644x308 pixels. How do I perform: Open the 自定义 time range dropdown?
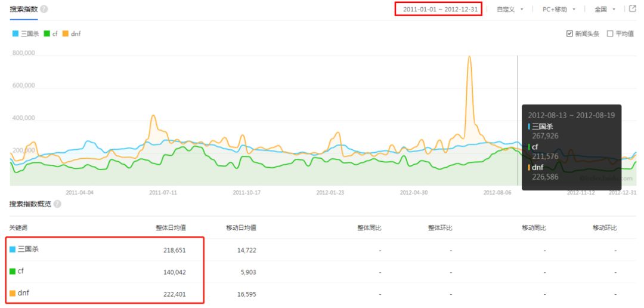(510, 9)
